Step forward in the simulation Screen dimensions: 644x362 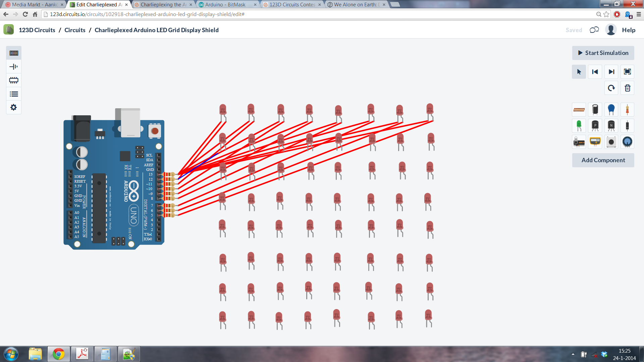pos(611,71)
